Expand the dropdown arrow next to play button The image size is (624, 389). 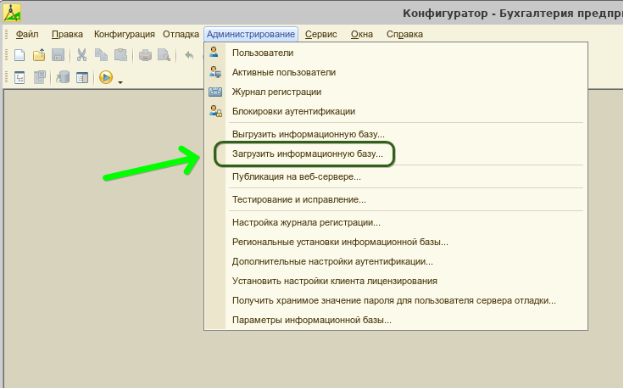tap(120, 82)
